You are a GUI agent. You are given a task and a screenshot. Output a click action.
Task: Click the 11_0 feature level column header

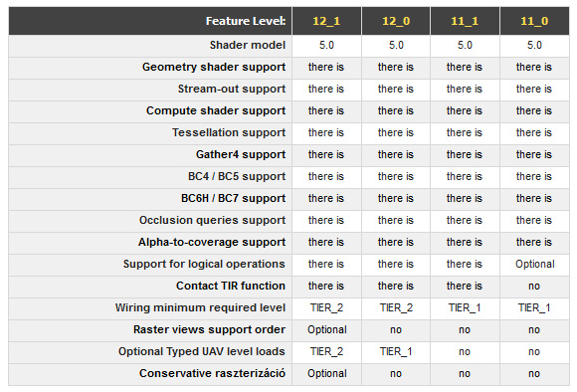tap(534, 21)
